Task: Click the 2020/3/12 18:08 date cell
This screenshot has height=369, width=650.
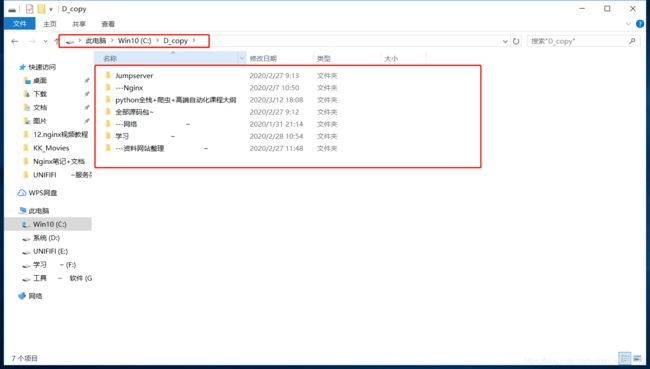Action: pos(276,100)
